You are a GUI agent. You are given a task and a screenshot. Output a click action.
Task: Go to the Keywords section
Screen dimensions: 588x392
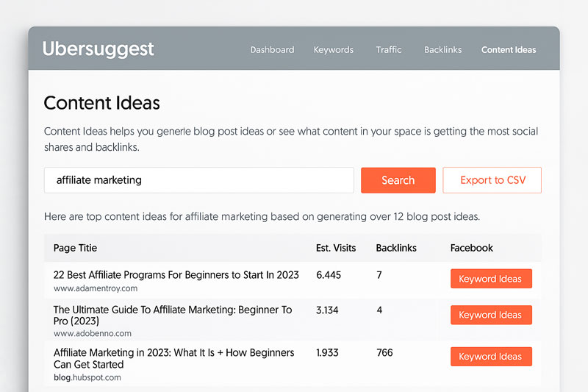pos(334,50)
